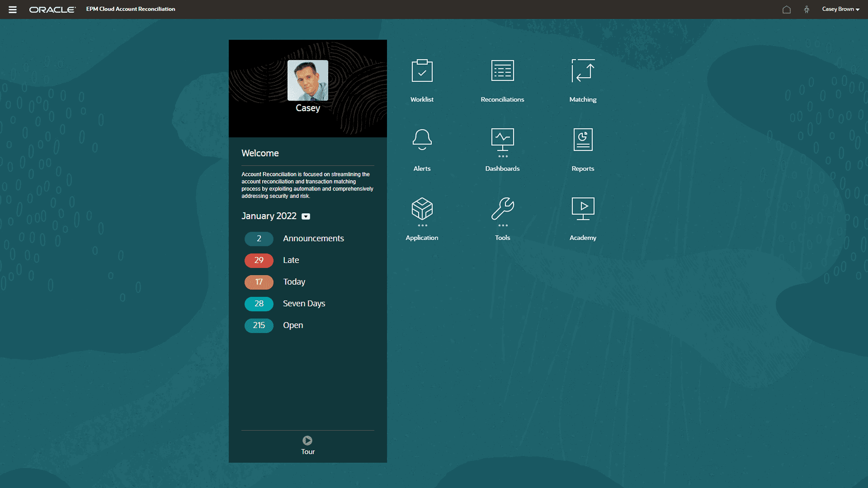Screen dimensions: 868x488
Task: Open the hamburger navigator menu
Action: 13,9
